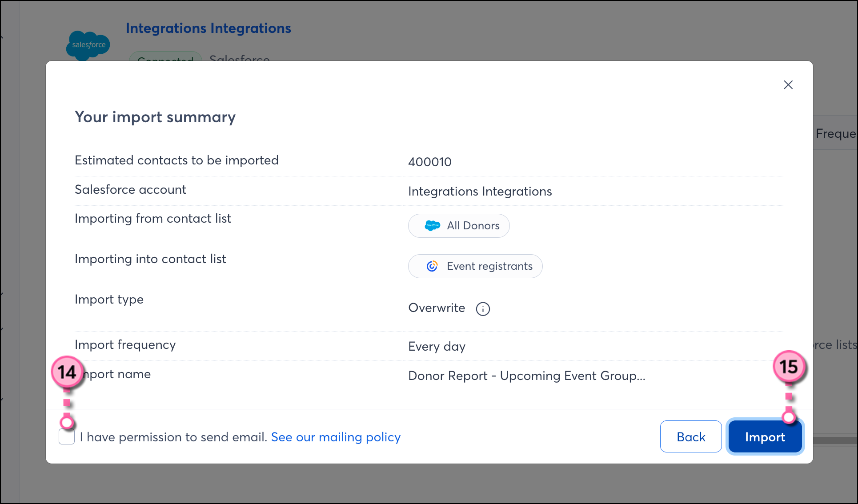The height and width of the screenshot is (504, 858).
Task: Click the All Donors list chip
Action: 459,226
